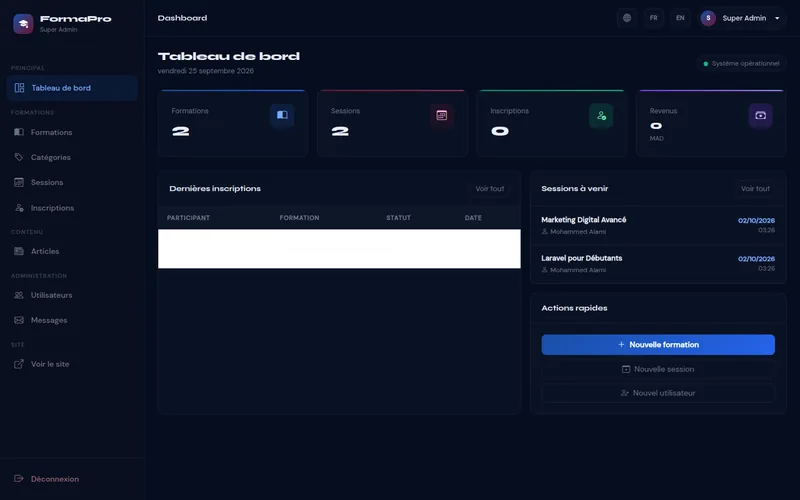Click the FormaPro graduation cap logo
The image size is (800, 500).
tap(23, 23)
